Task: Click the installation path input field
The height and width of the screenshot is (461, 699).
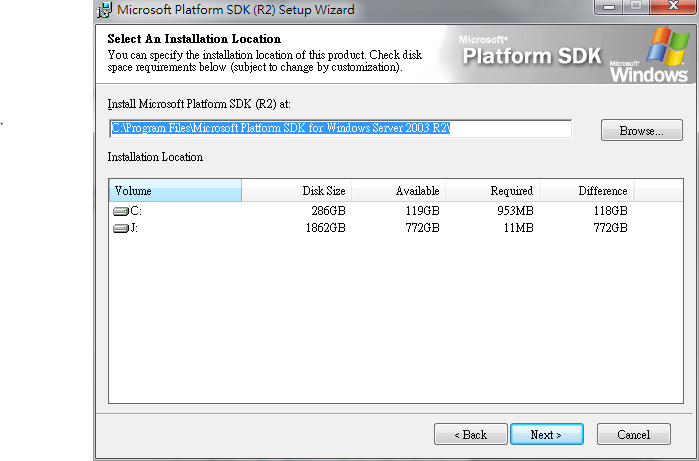Action: click(x=341, y=128)
